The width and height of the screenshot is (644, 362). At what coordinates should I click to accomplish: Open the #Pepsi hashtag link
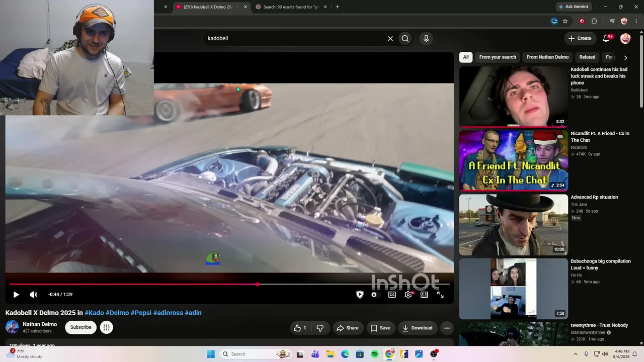(x=141, y=313)
